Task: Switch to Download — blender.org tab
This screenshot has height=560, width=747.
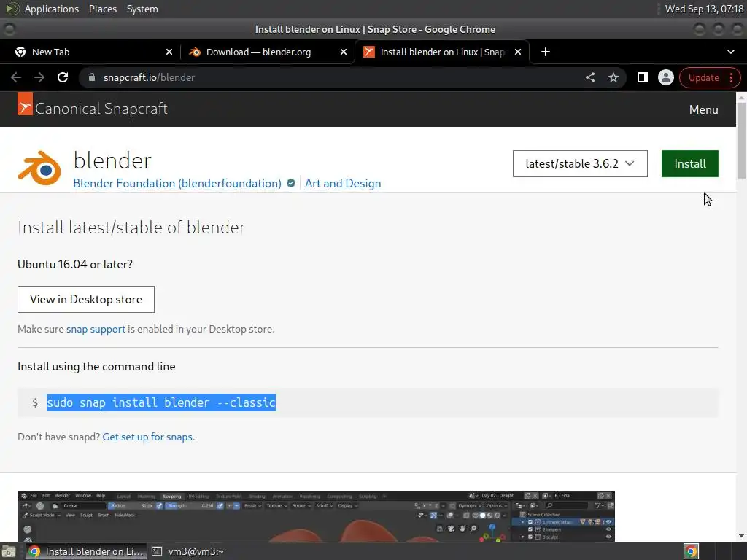Action: click(267, 52)
